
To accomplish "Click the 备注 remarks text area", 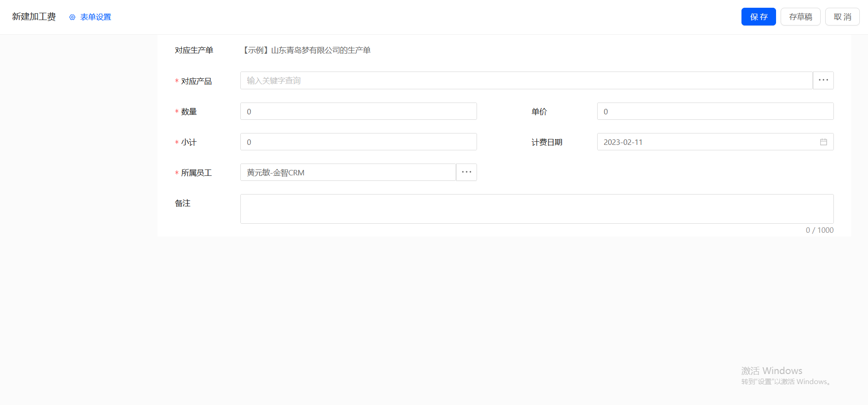I will click(537, 209).
